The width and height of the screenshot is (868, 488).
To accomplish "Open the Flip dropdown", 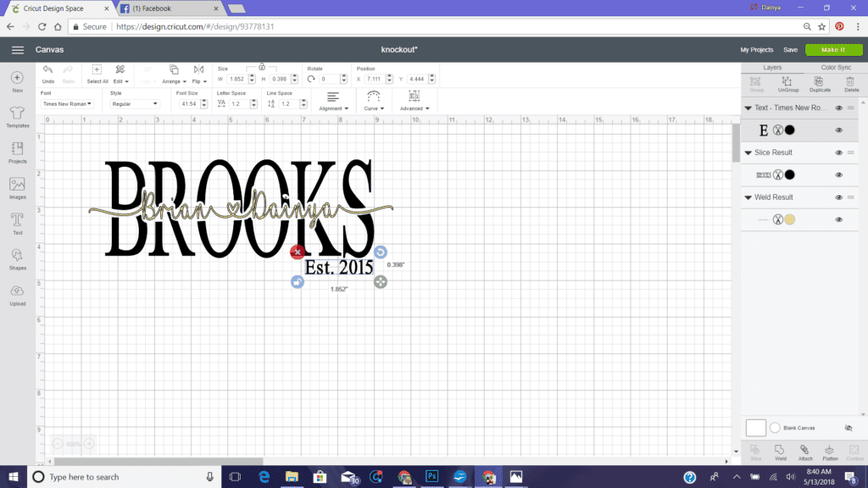I will click(198, 75).
